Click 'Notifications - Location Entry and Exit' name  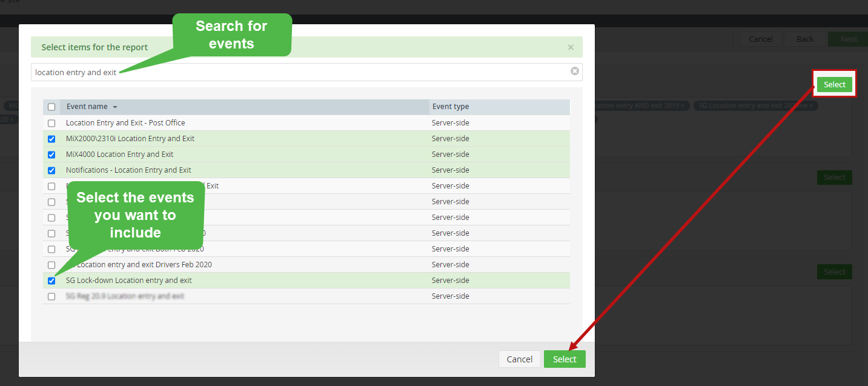click(x=128, y=170)
